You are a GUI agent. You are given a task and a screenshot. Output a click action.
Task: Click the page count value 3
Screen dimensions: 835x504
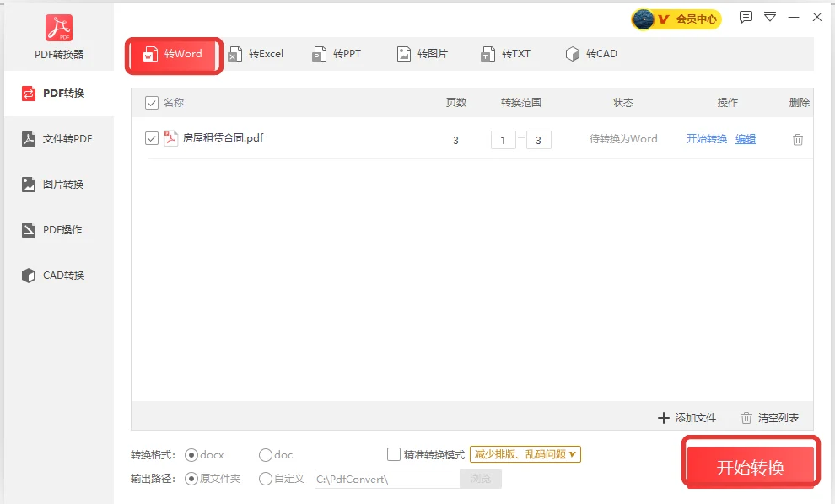455,141
